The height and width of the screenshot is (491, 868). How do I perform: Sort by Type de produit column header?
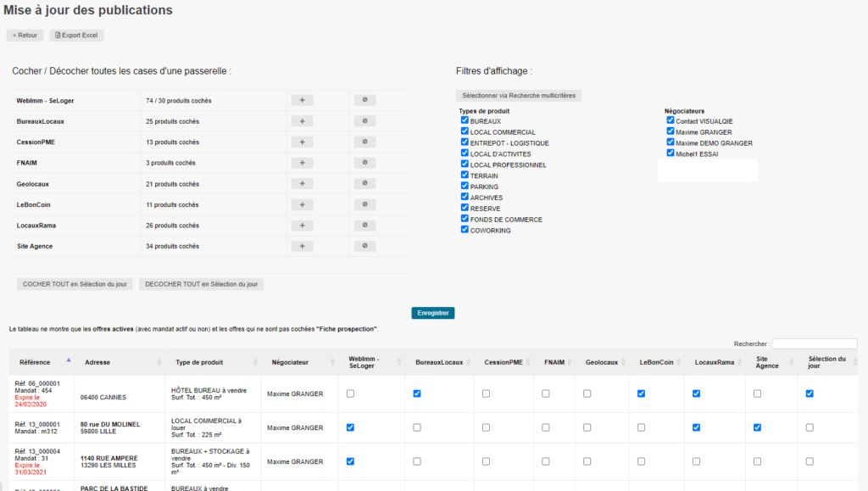click(199, 362)
